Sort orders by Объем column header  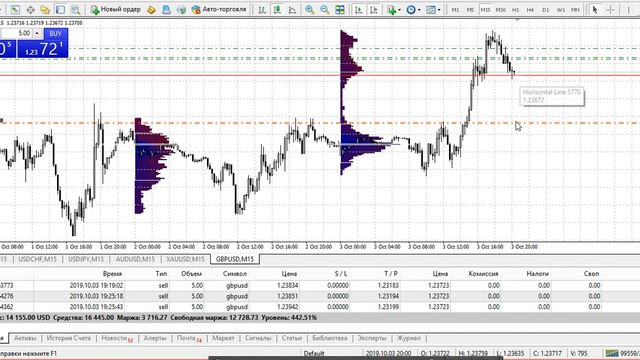coord(191,274)
